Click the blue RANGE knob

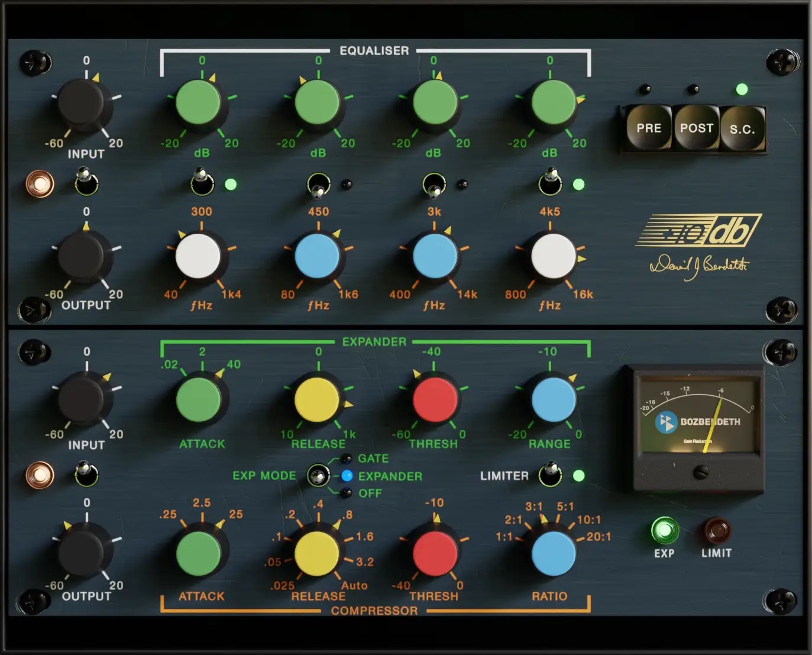554,400
